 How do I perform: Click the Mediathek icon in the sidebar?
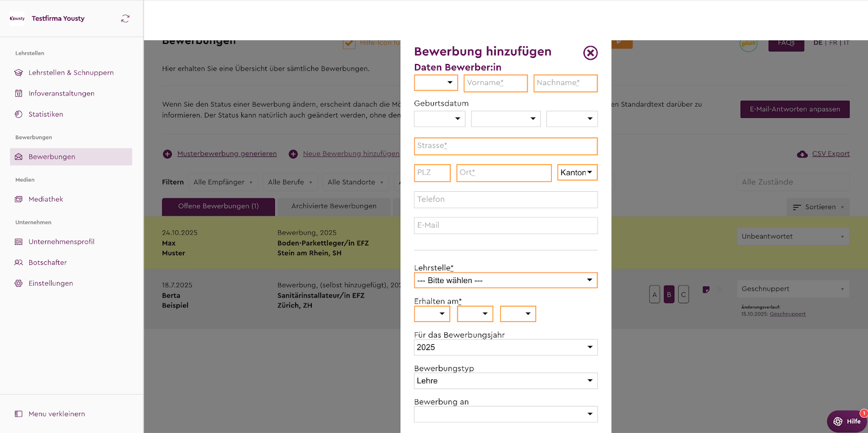(x=18, y=199)
